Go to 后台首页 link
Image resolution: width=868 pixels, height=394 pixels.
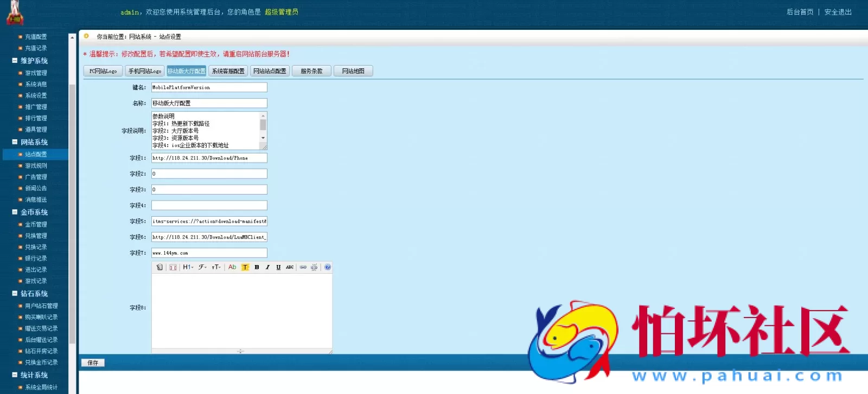coord(800,12)
